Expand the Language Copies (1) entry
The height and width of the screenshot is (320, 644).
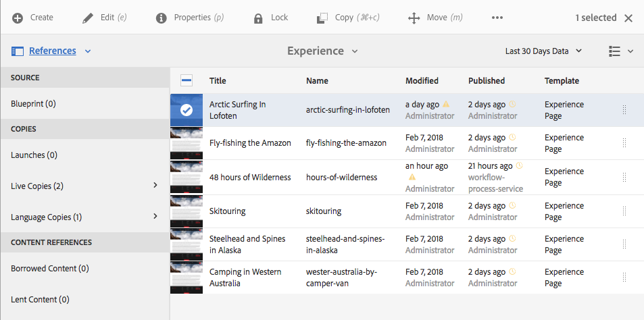[x=155, y=216]
